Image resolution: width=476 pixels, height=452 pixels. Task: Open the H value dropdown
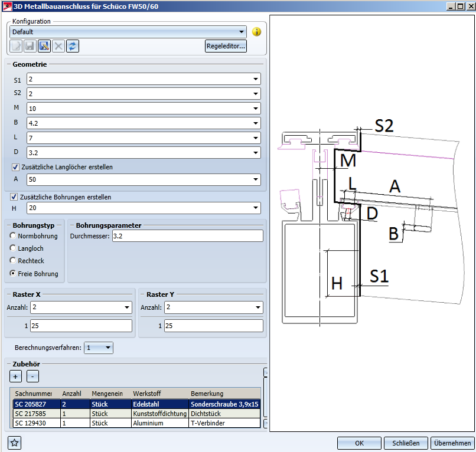[256, 208]
